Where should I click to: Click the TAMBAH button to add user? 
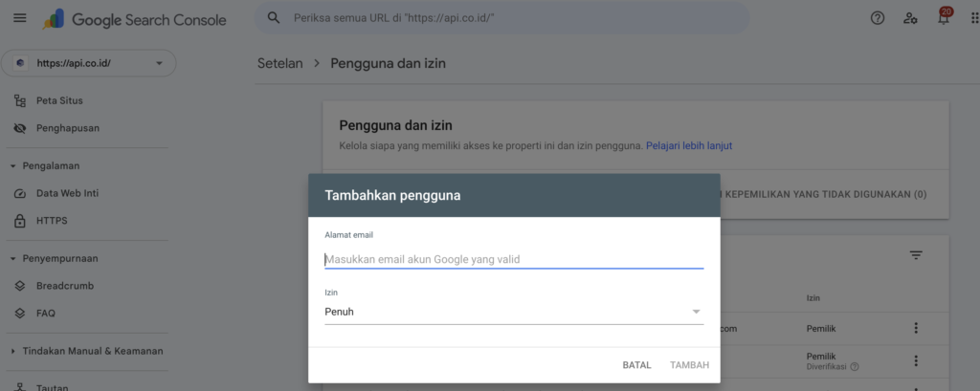(689, 365)
